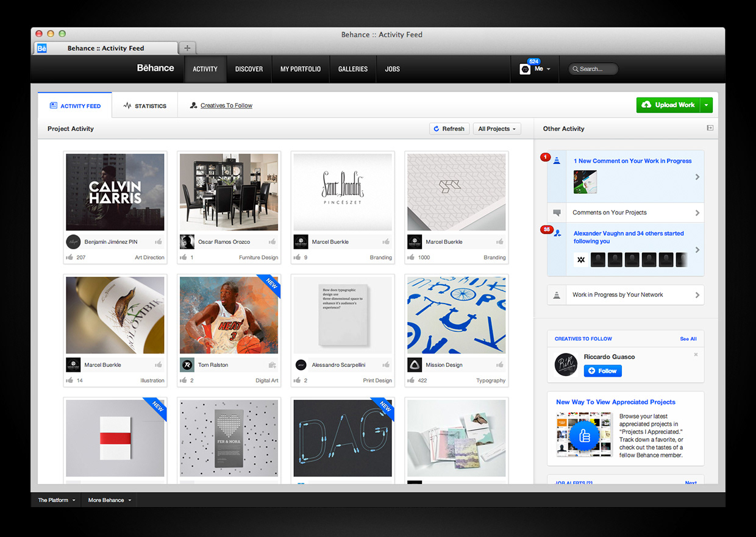
Task: Click the new followers icon with badge 35
Action: (x=557, y=233)
